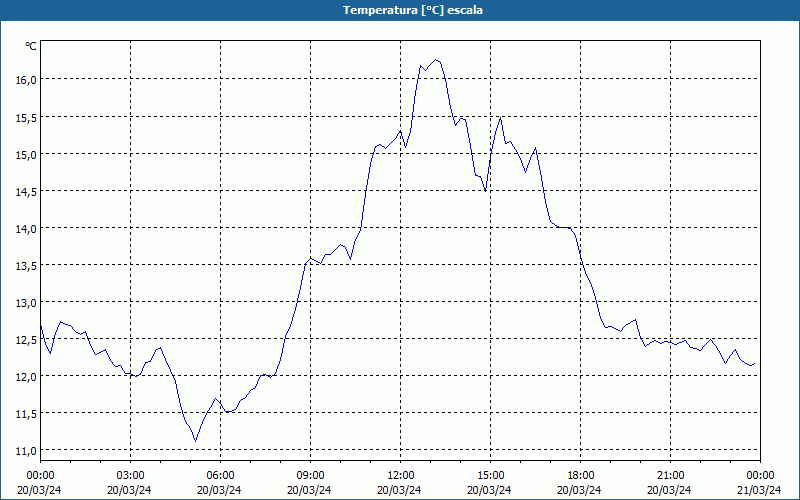This screenshot has height=500, width=800.
Task: Click the 11,5 y-axis label
Action: (x=26, y=414)
